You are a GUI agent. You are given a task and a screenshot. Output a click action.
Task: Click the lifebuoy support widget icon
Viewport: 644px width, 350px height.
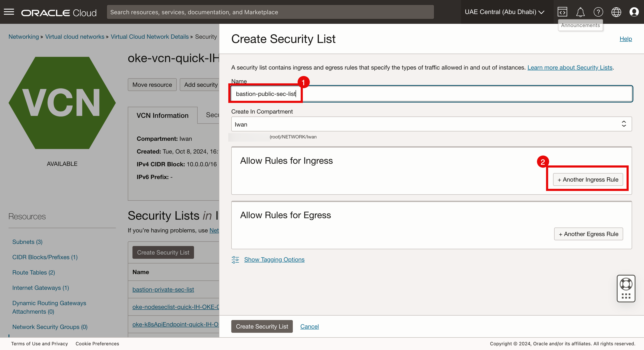(x=626, y=284)
